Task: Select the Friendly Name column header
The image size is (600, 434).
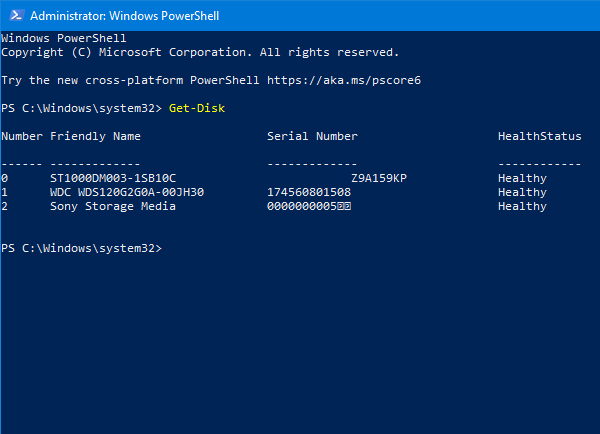Action: 95,136
